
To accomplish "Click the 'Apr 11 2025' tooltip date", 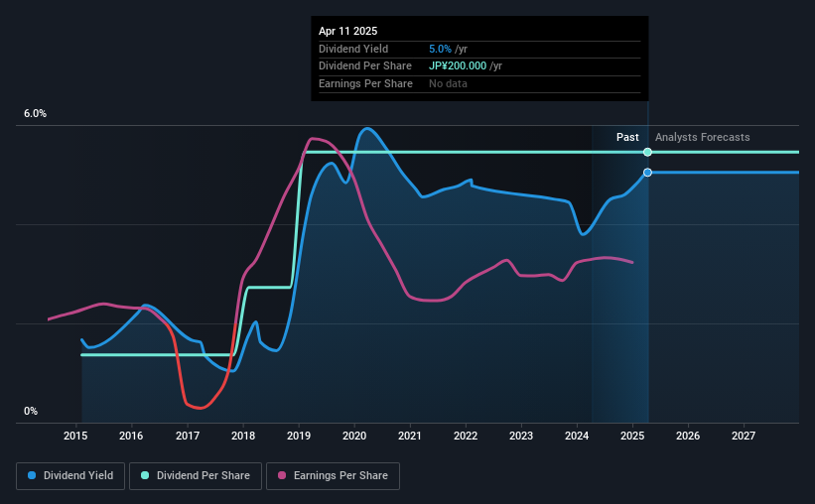I will coord(347,31).
